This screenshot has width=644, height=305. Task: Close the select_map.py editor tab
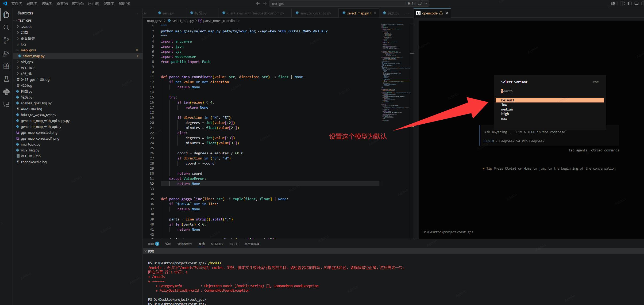point(375,13)
